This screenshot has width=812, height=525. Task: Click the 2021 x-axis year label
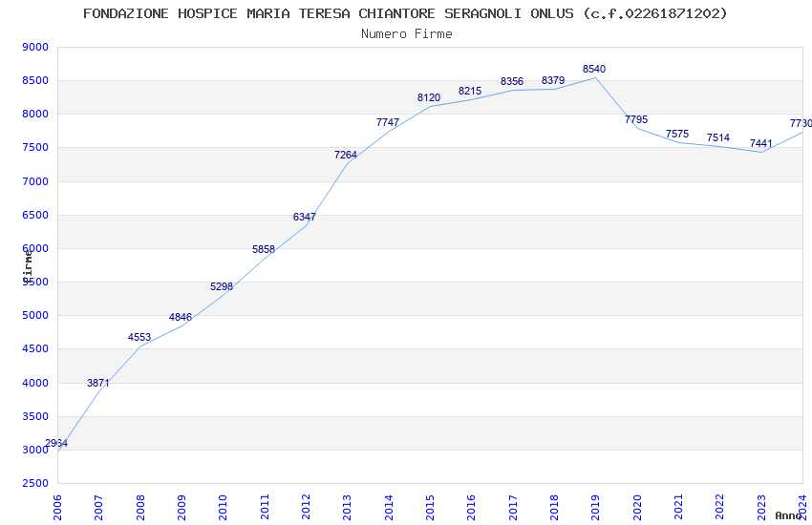(679, 507)
